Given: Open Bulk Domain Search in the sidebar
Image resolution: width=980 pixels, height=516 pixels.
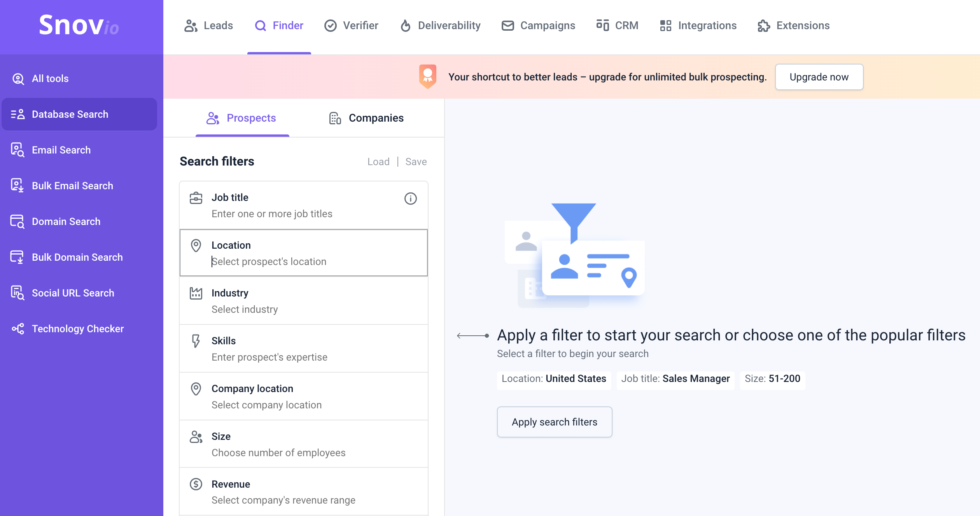Looking at the screenshot, I should pyautogui.click(x=77, y=257).
